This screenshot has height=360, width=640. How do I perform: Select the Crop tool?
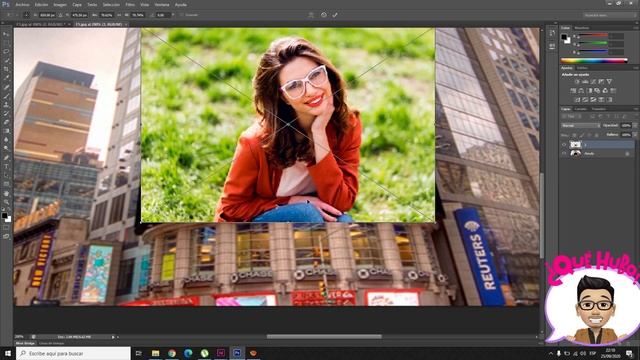(6, 69)
